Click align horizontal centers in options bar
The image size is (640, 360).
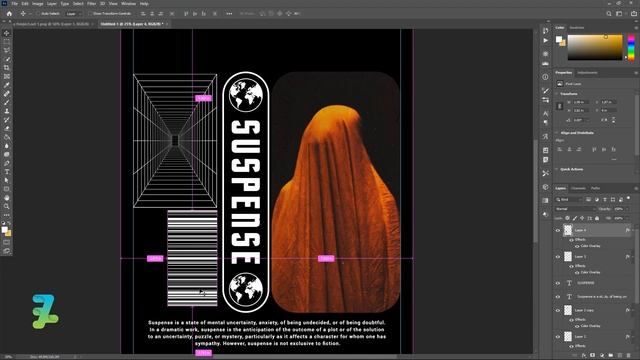tap(152, 13)
